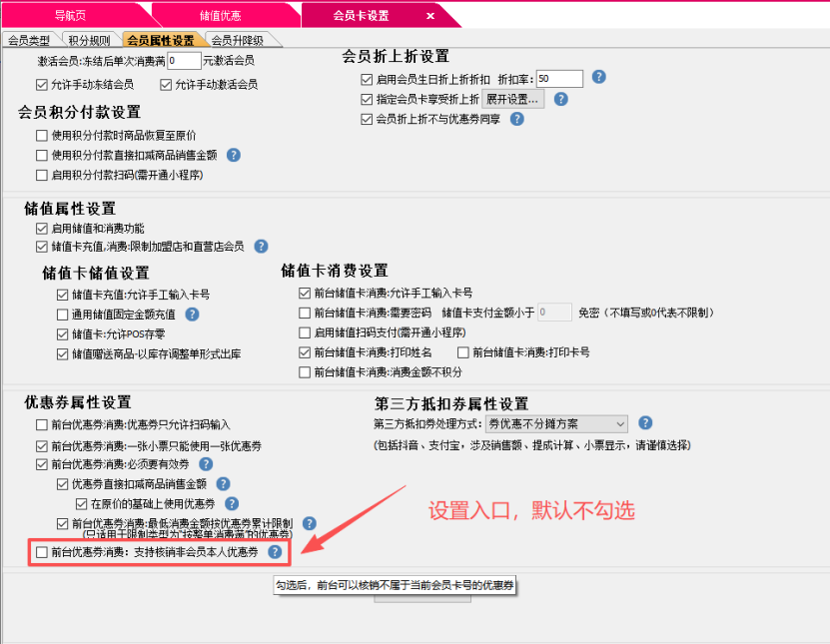Open 会员升降级 sub-tab
The width and height of the screenshot is (830, 644).
[x=238, y=40]
